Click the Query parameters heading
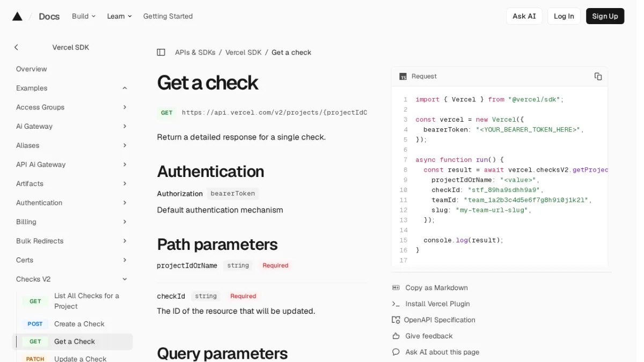The image size is (644, 362). (222, 353)
